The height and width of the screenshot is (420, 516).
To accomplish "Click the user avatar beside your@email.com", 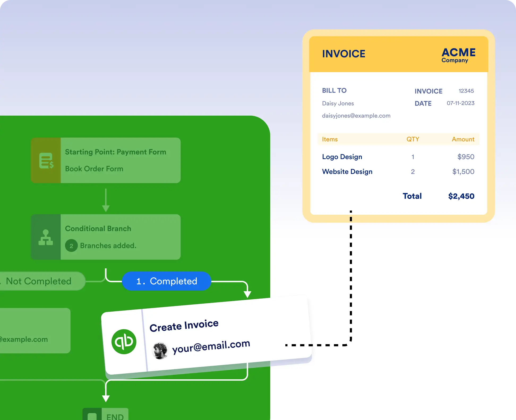I will click(160, 351).
